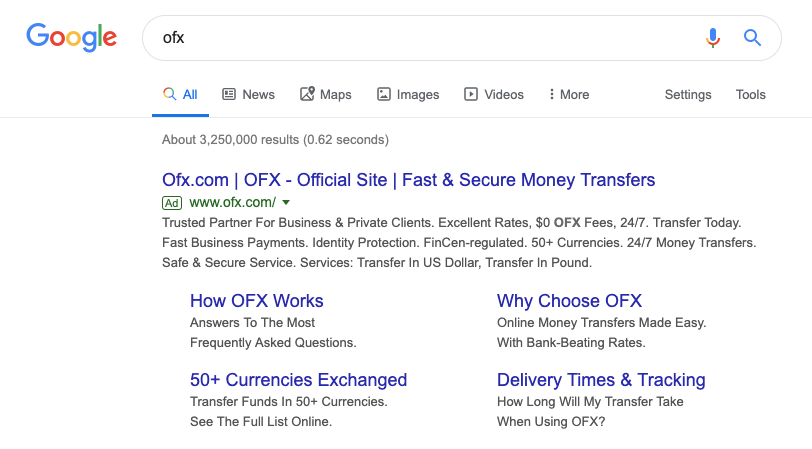
Task: Open the Ofx.com Official Site ad headline
Action: tap(408, 180)
